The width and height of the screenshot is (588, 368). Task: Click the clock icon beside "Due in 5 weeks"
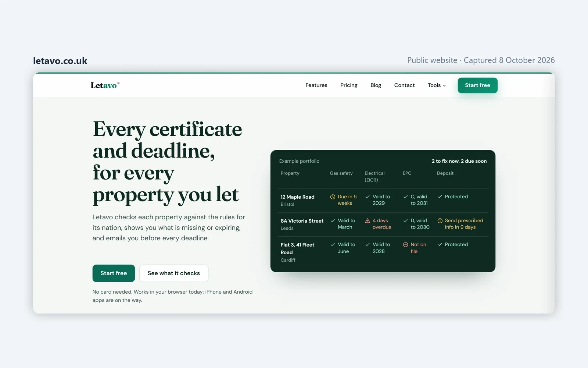pyautogui.click(x=333, y=197)
